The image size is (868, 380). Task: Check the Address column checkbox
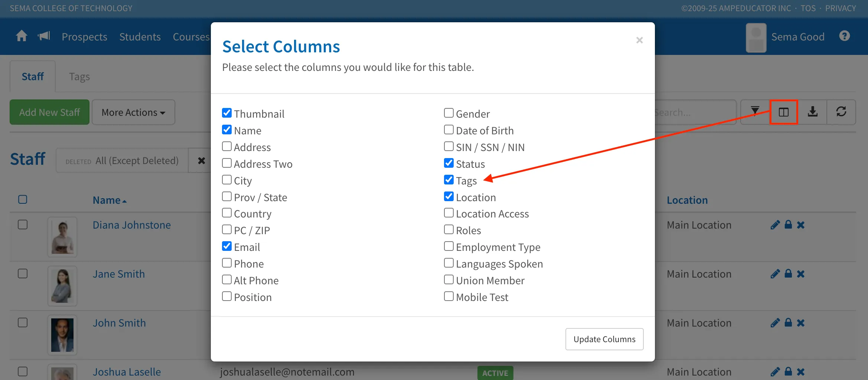[x=227, y=146]
